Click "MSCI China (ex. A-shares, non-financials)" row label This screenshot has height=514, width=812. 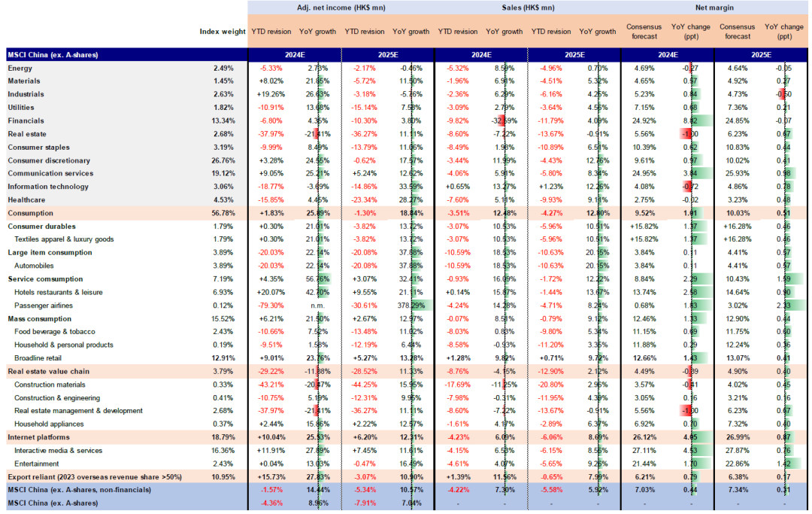point(79,490)
